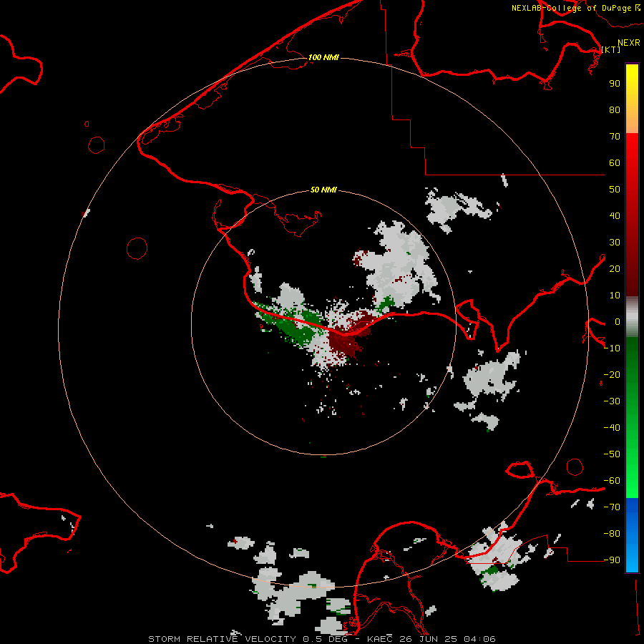Click the -80 value on velocity scale
Screen dimensions: 644x644
pyautogui.click(x=612, y=534)
